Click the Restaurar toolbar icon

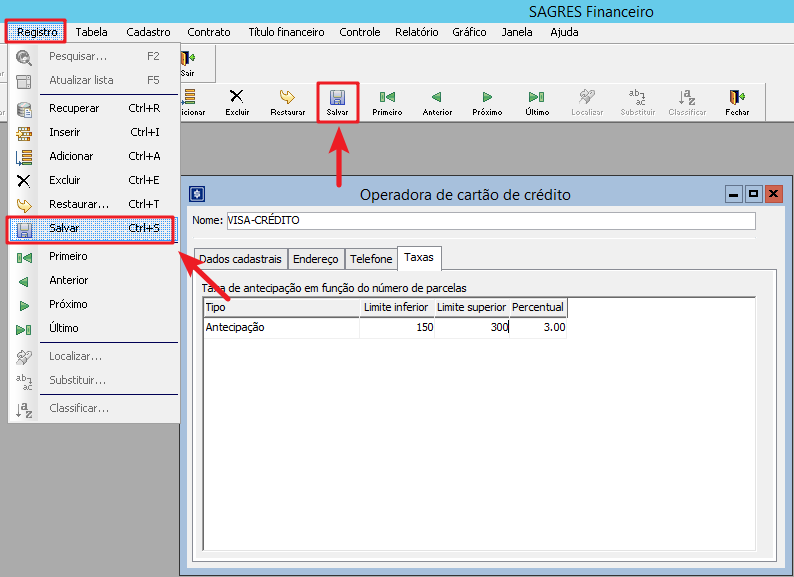tap(287, 102)
